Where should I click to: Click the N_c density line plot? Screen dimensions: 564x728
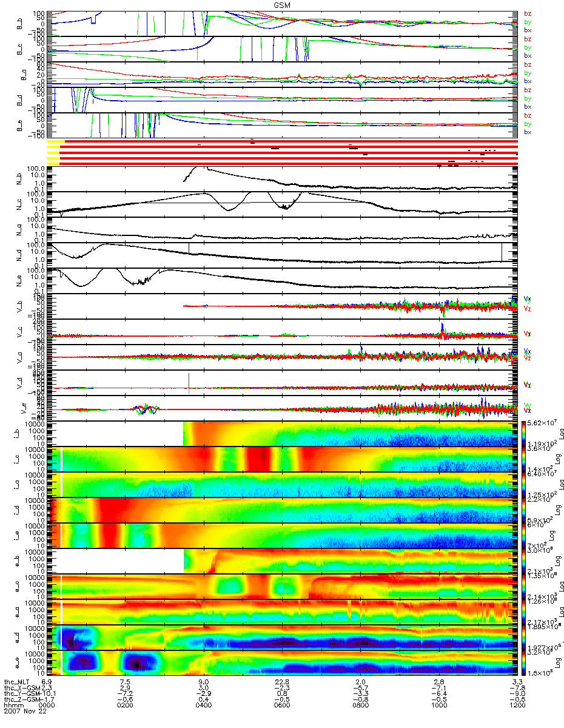[x=282, y=204]
